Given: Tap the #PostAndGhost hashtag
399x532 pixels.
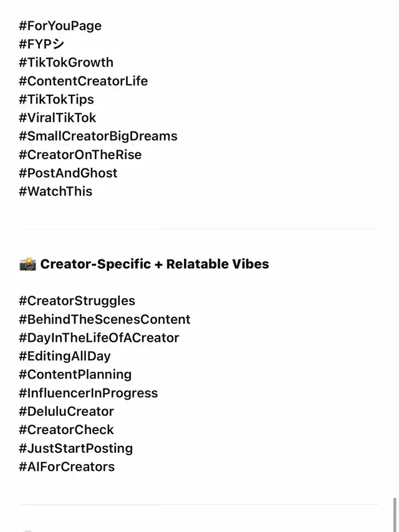Looking at the screenshot, I should pyautogui.click(x=68, y=173).
